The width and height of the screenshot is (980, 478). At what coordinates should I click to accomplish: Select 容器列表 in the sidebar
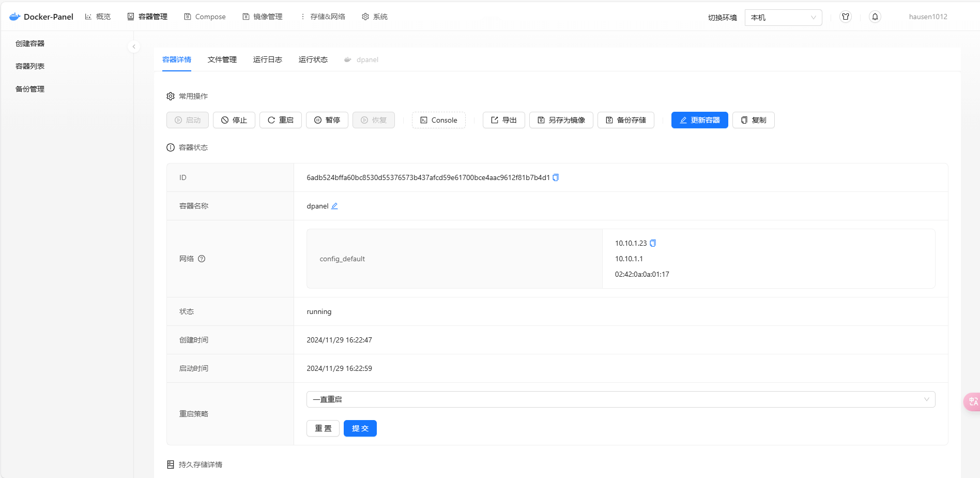click(29, 66)
